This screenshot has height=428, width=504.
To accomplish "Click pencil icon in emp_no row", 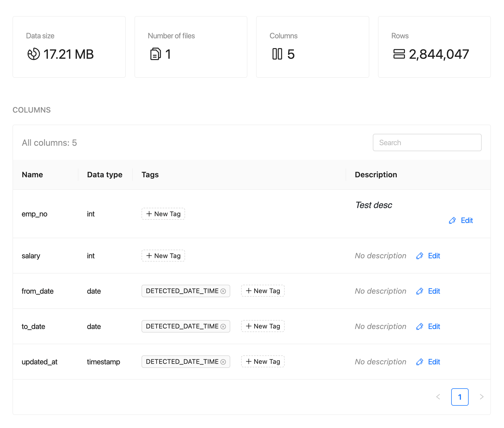I will (452, 221).
